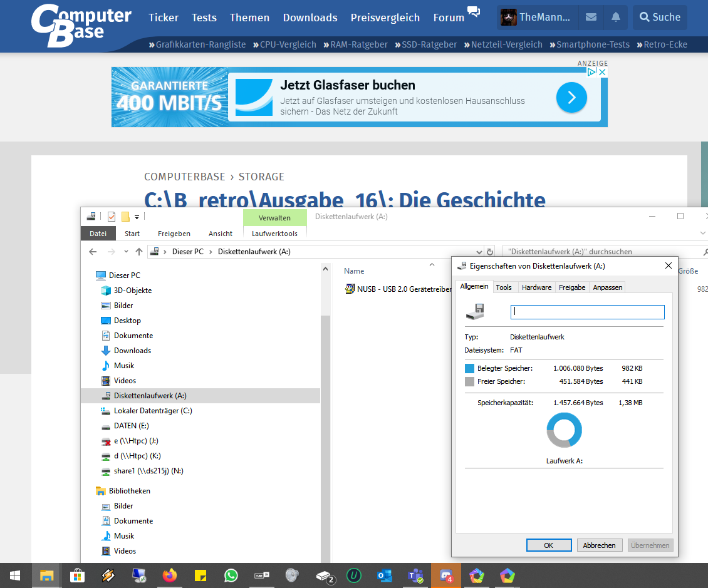Open the inbox envelope icon
Screen dimensions: 708x588
click(591, 17)
